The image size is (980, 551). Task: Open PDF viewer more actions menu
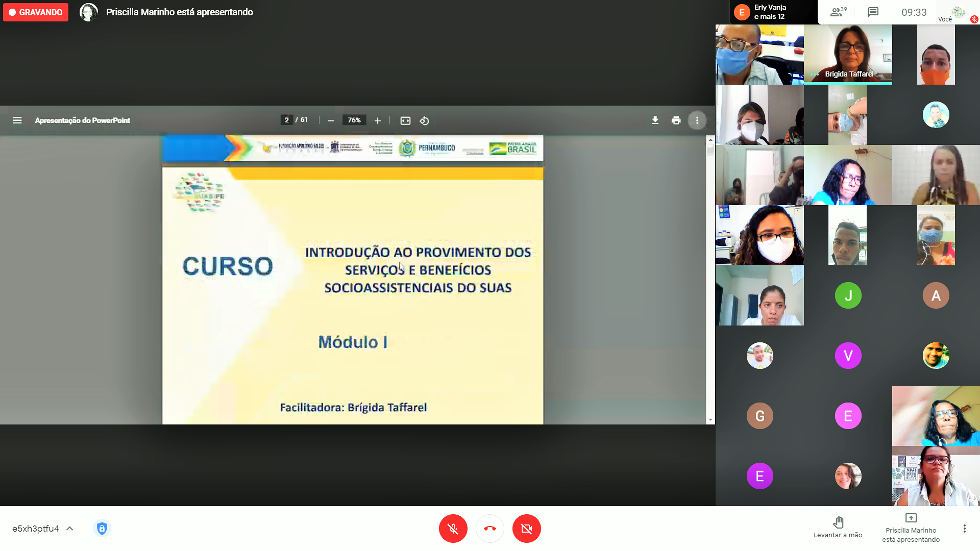click(x=697, y=120)
